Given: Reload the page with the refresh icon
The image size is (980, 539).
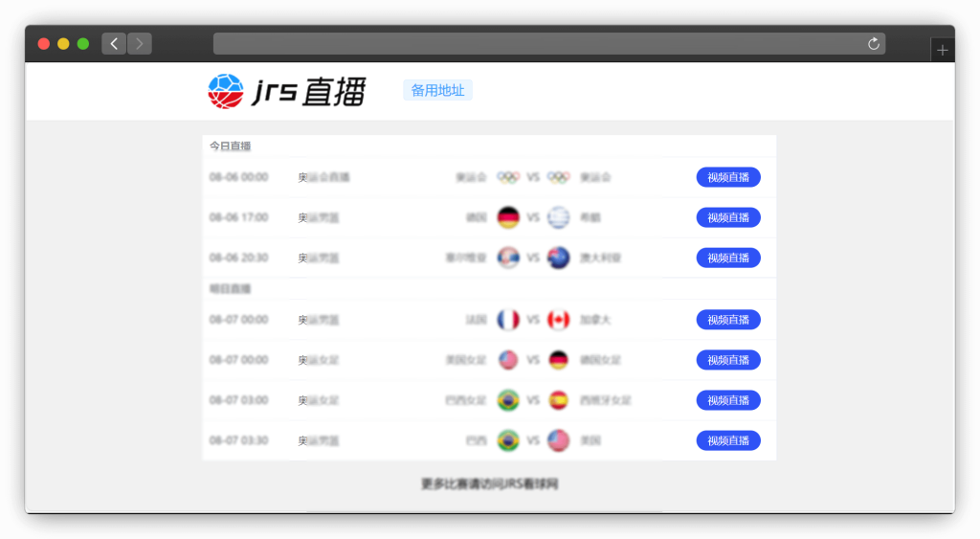Looking at the screenshot, I should click(x=873, y=44).
